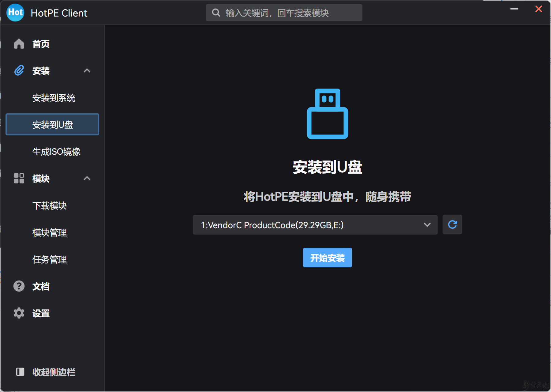Open 任务管理 page
This screenshot has height=392, width=551.
point(50,260)
